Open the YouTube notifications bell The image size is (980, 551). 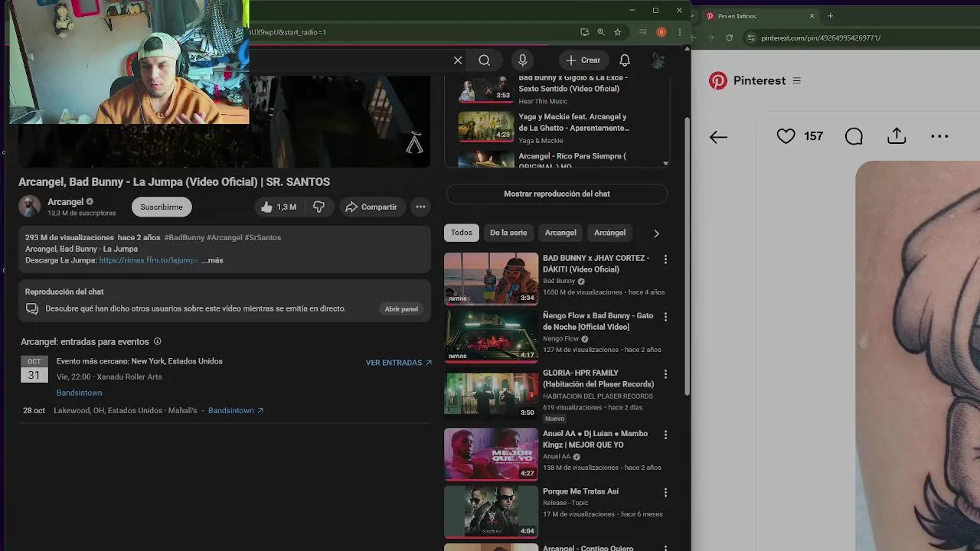(625, 60)
